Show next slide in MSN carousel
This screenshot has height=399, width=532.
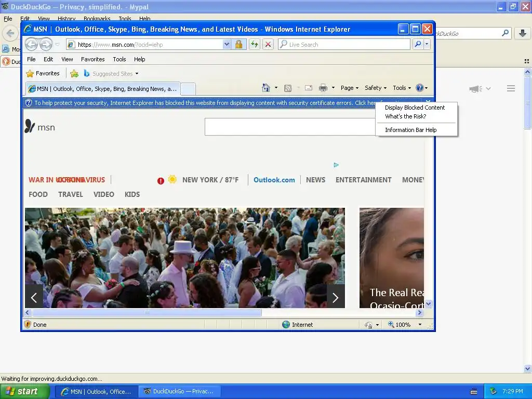(x=336, y=298)
